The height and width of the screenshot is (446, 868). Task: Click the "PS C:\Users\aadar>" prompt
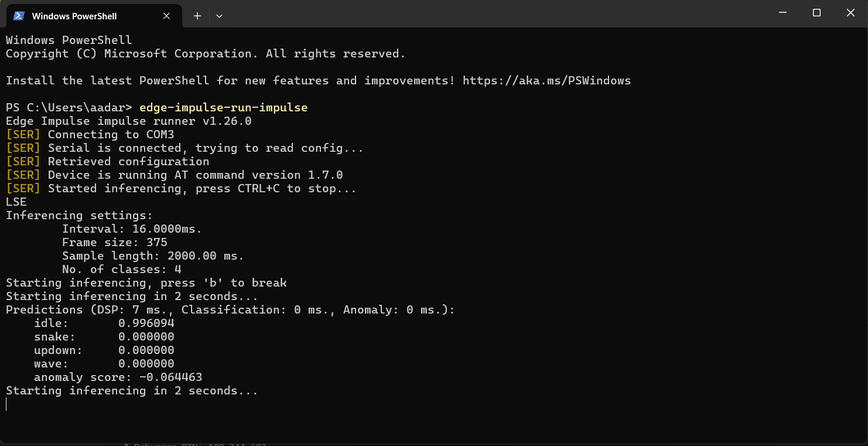(x=69, y=107)
